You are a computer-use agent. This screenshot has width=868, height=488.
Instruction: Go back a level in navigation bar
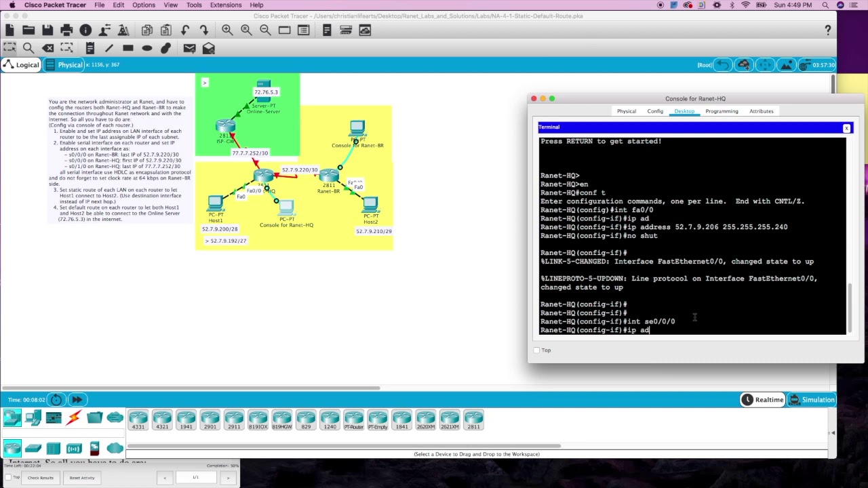(723, 65)
